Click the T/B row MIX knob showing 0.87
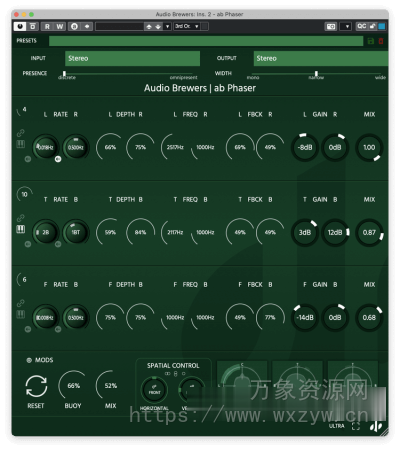Image resolution: width=400 pixels, height=450 pixels. pyautogui.click(x=369, y=232)
